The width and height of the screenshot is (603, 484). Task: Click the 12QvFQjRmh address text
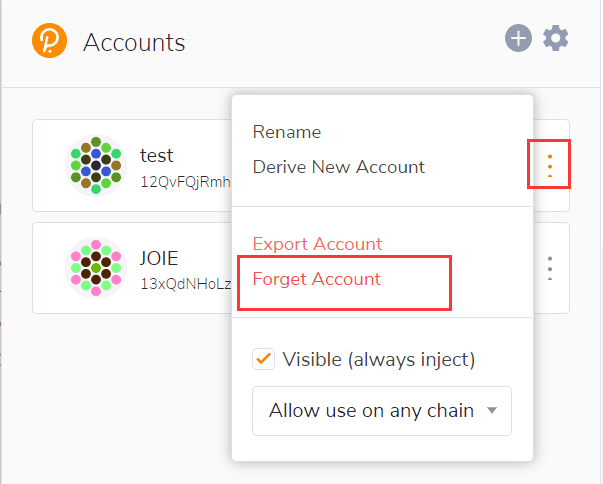(x=185, y=182)
